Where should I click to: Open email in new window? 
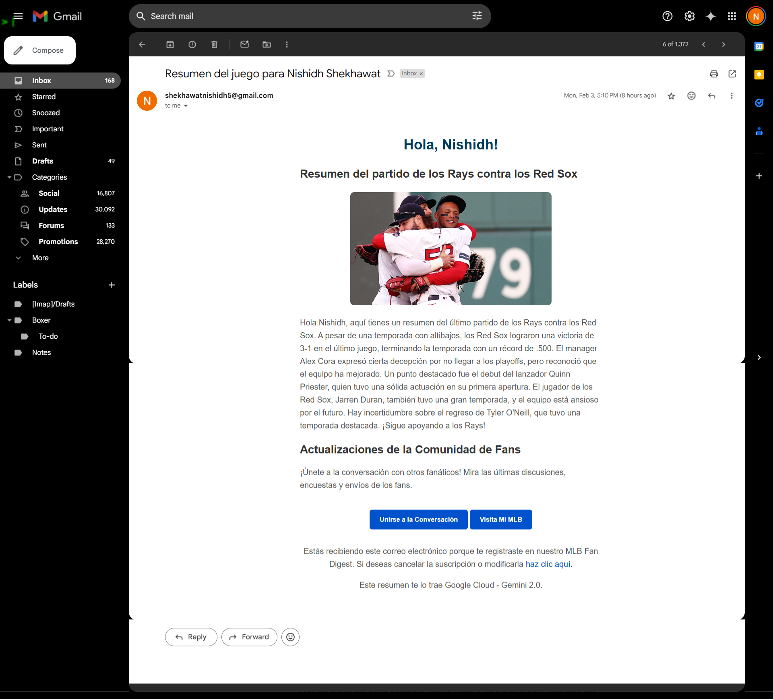[x=732, y=74]
